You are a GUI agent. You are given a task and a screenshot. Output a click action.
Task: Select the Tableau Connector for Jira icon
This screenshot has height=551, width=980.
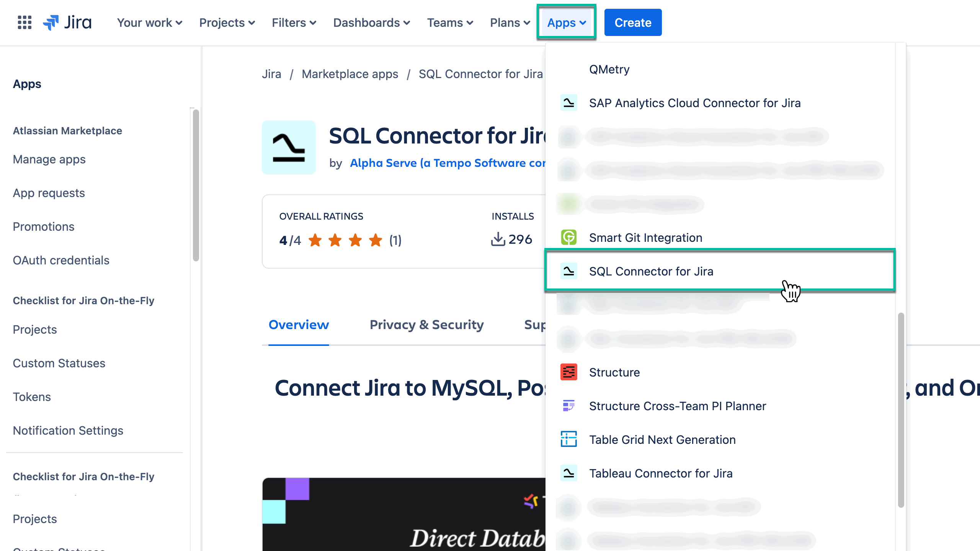[569, 473]
